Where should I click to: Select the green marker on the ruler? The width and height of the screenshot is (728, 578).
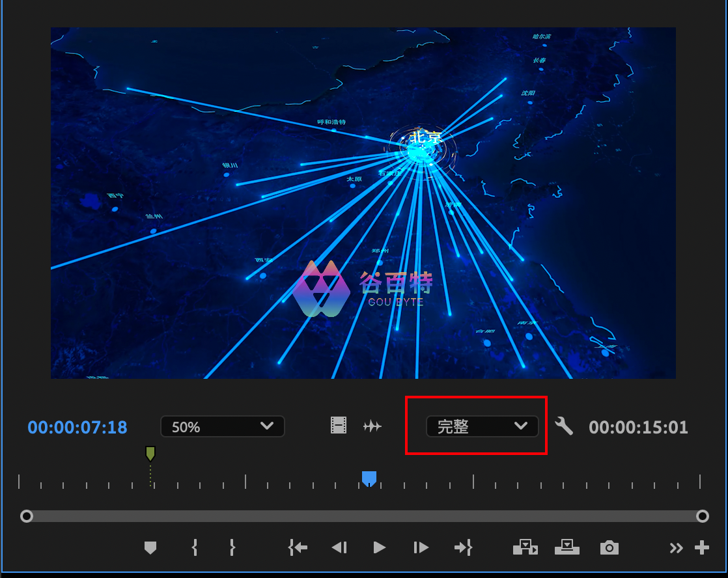point(150,453)
